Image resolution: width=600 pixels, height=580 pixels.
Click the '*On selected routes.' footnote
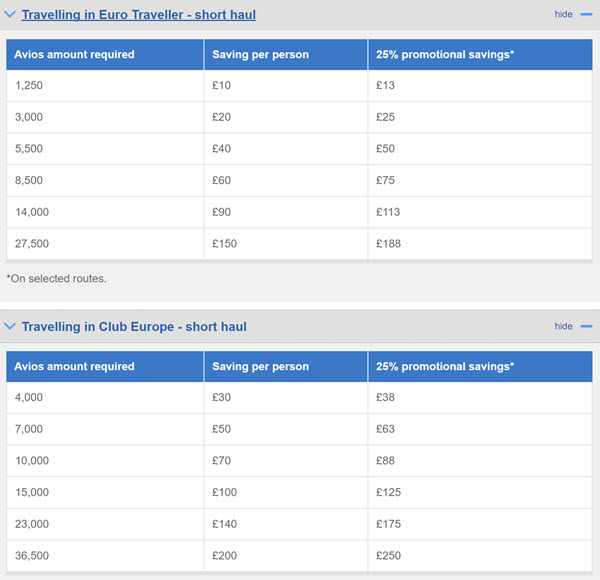pos(56,278)
